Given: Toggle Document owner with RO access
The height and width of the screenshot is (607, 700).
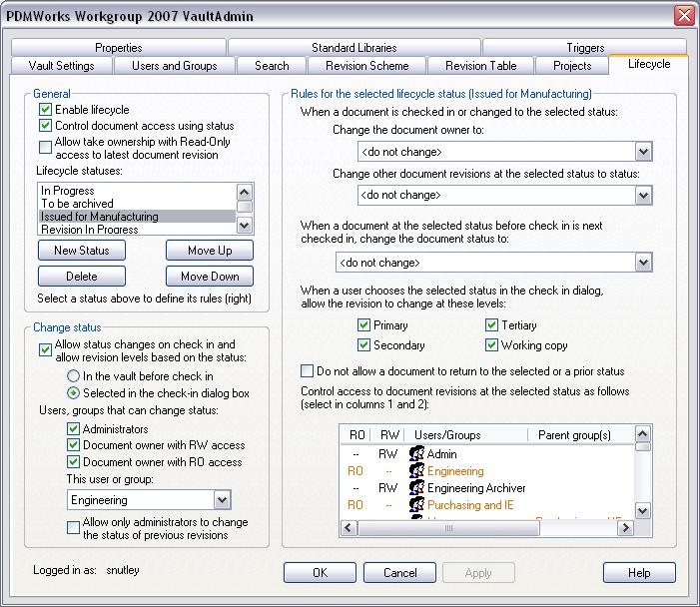Looking at the screenshot, I should coord(73,461).
